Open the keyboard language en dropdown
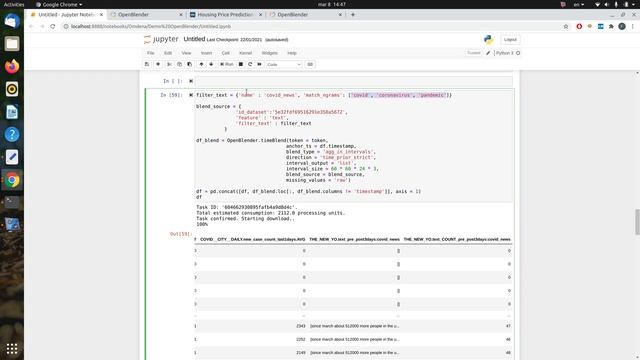This screenshot has height=360, width=640. (579, 4)
